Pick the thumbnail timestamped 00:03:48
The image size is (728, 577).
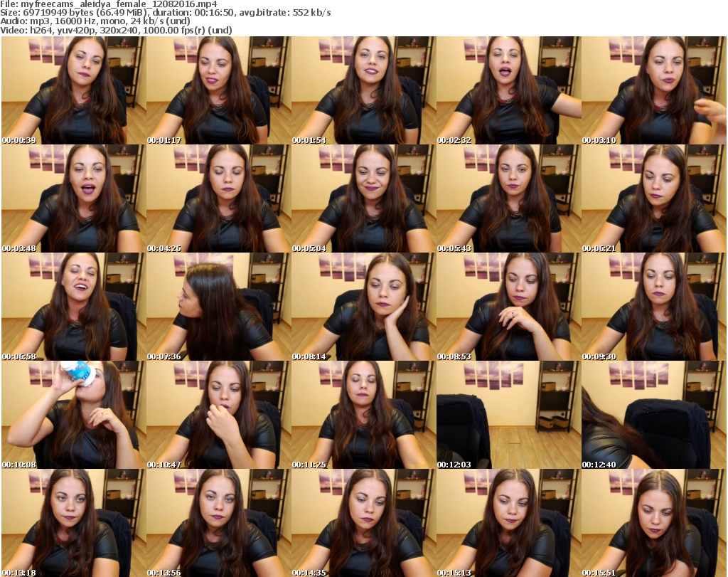click(x=73, y=198)
